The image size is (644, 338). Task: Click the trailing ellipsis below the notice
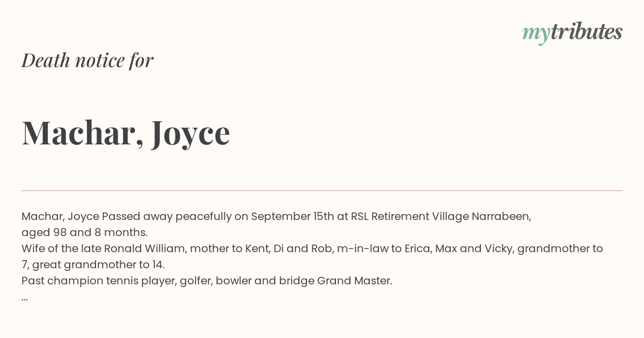tap(25, 298)
